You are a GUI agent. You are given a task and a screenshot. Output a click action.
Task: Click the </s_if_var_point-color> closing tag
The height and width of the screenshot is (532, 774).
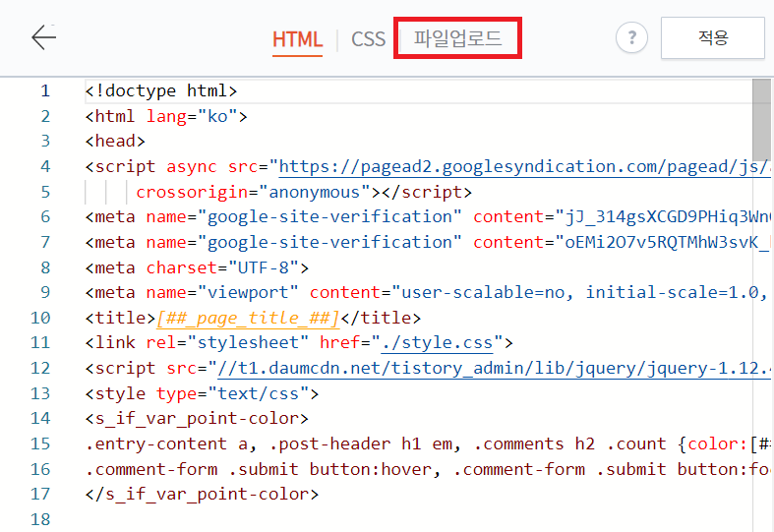pos(202,495)
